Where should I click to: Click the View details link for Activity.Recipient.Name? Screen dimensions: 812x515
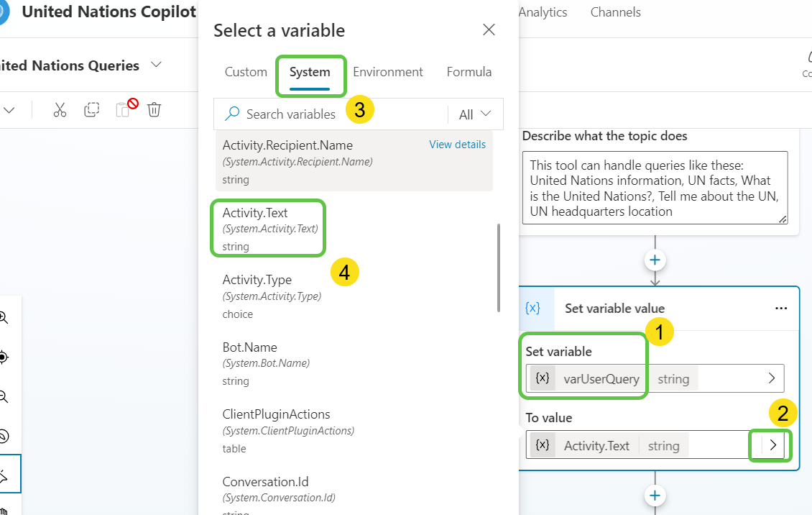[x=457, y=145]
